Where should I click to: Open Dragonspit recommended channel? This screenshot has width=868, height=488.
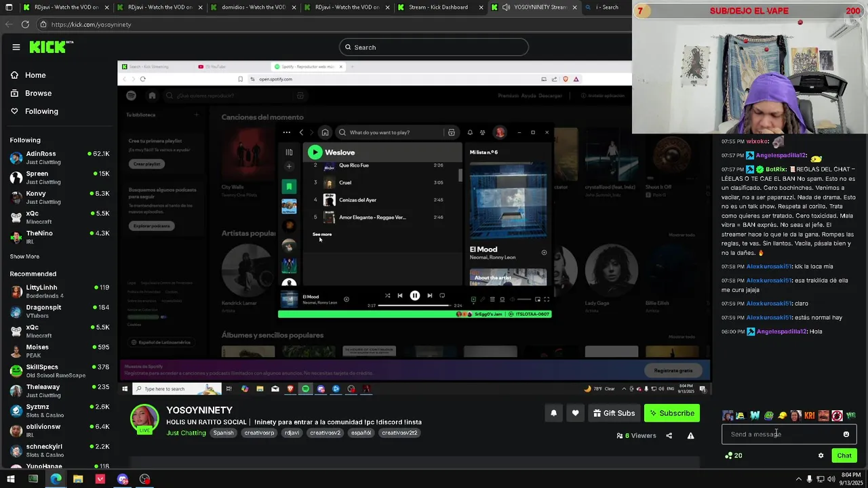[x=60, y=311]
